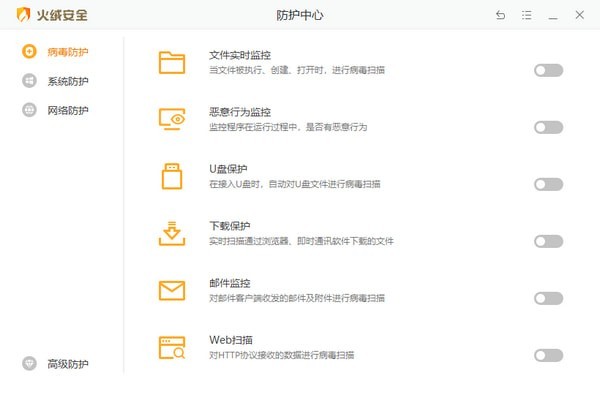The image size is (600, 395).
Task: Enable the 文件实时监控 toggle switch
Action: click(548, 70)
